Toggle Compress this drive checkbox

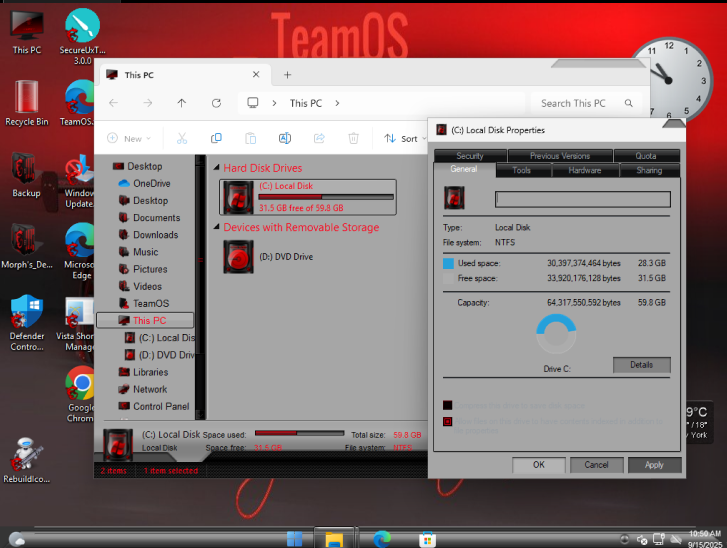tap(447, 406)
